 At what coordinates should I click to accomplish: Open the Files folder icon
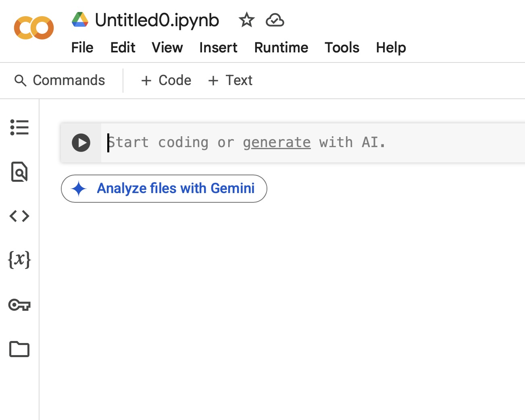tap(19, 349)
